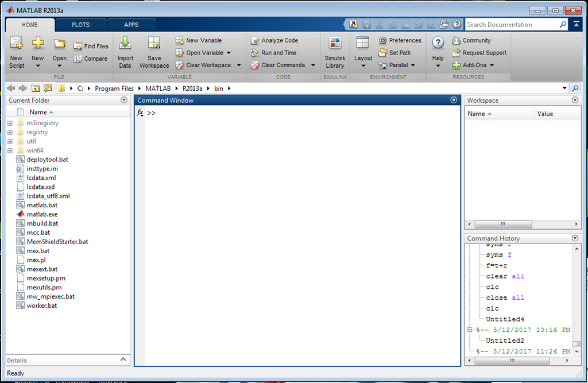Switch to the APPS tab
588x383 pixels.
[x=131, y=24]
